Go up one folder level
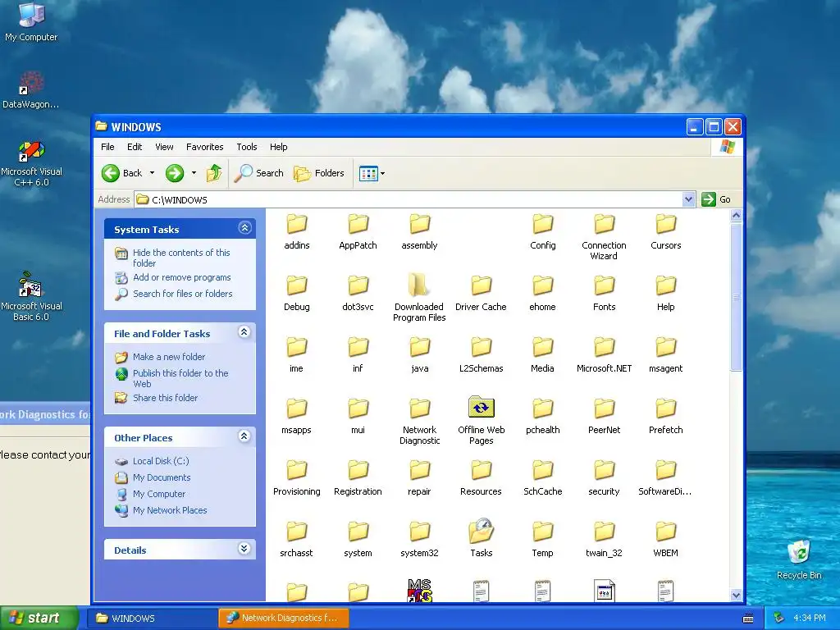 click(214, 173)
